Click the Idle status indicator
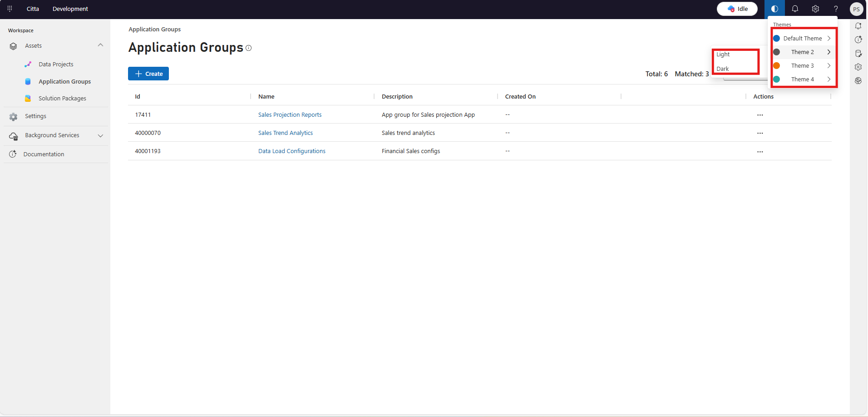Viewport: 868px width, 417px height. coord(737,9)
